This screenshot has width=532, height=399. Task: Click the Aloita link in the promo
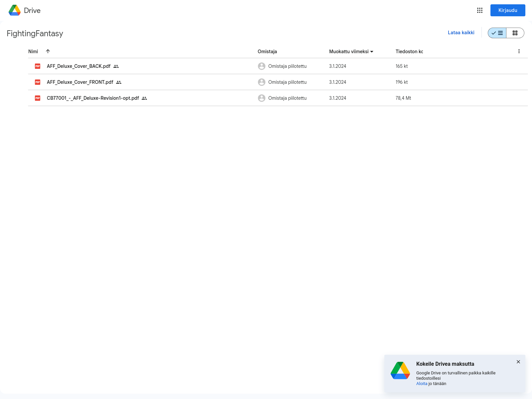click(x=422, y=384)
